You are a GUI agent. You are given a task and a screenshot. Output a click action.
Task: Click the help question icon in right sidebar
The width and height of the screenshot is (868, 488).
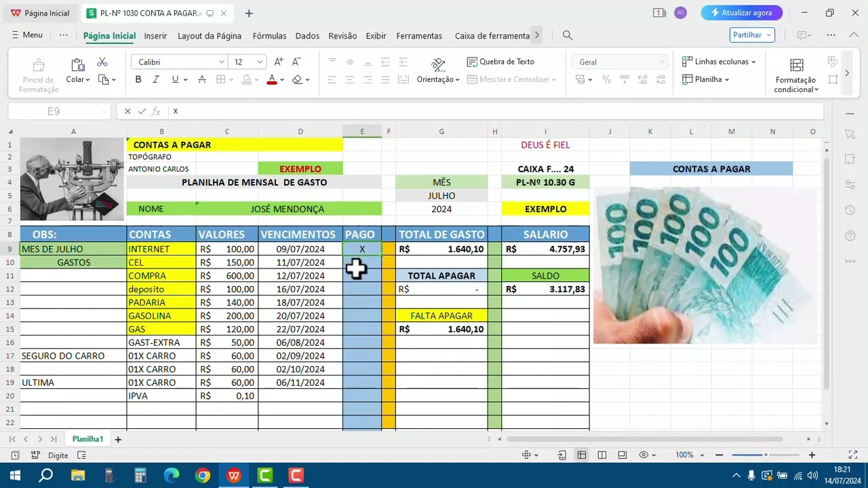click(850, 236)
